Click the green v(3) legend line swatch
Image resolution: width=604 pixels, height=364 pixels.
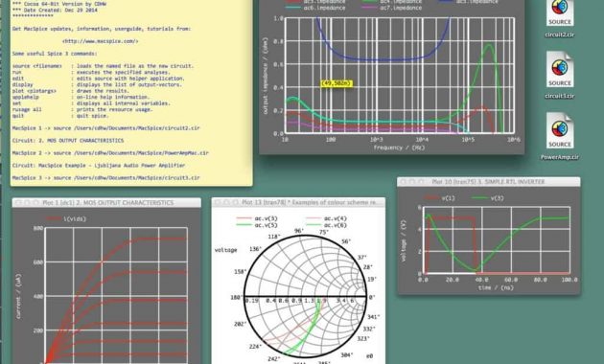479,198
